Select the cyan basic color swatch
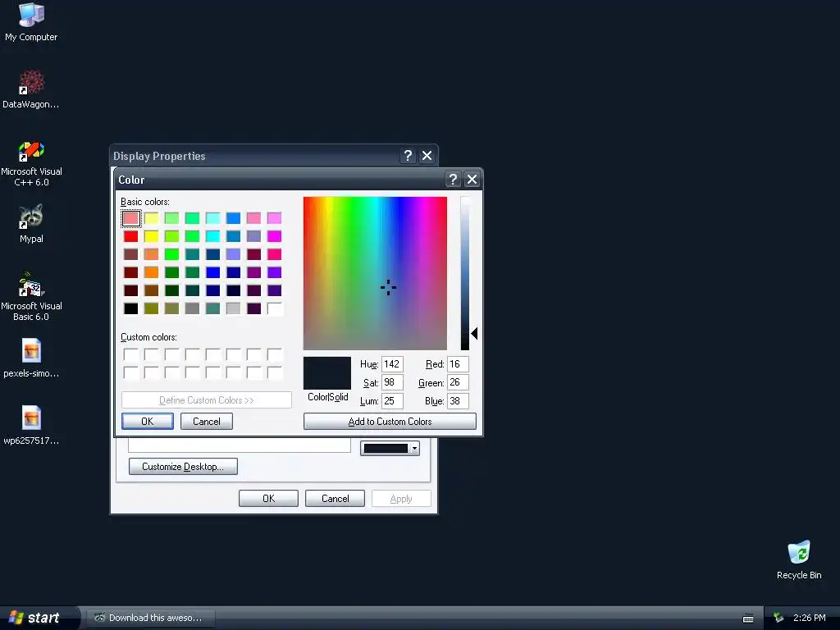Viewport: 840px width, 630px height. pyautogui.click(x=212, y=236)
